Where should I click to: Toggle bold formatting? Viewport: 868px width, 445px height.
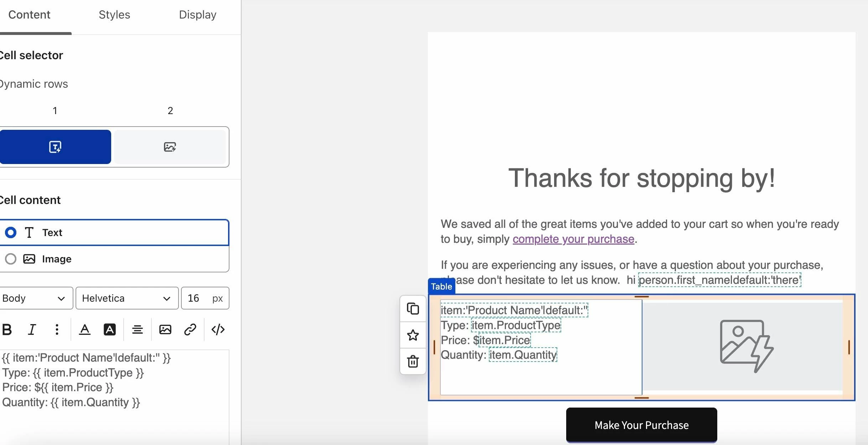[x=7, y=329]
